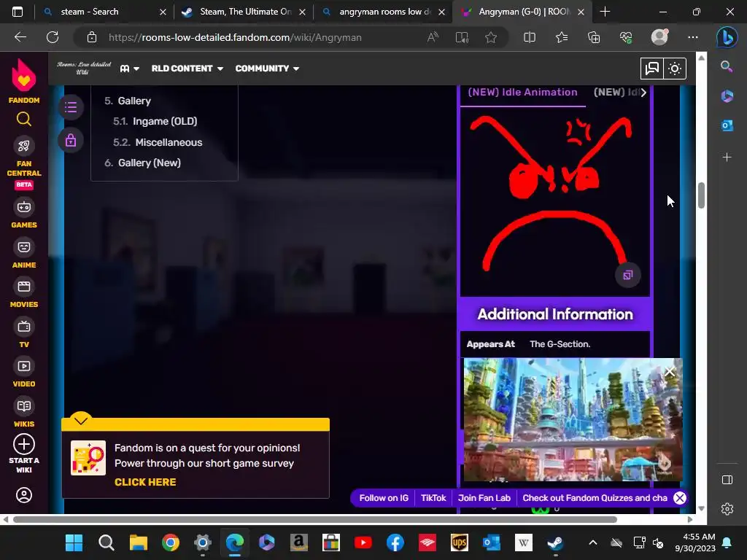Image resolution: width=747 pixels, height=560 pixels.
Task: Open the user profile icon in Fandom sidebar
Action: click(x=24, y=495)
